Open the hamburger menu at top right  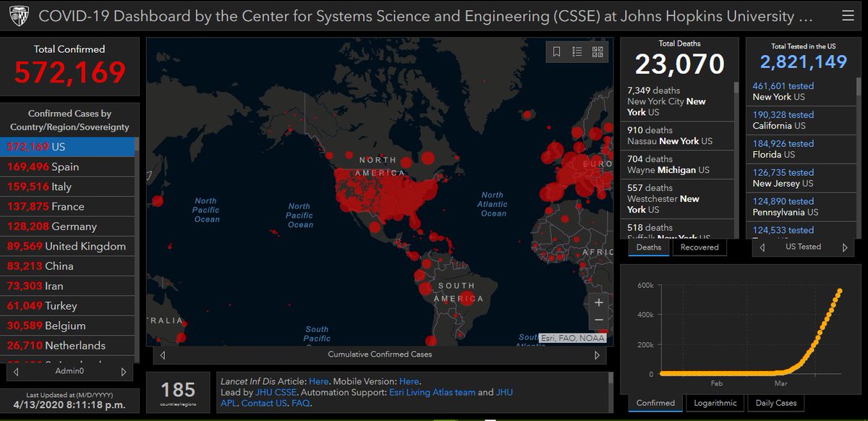[848, 15]
